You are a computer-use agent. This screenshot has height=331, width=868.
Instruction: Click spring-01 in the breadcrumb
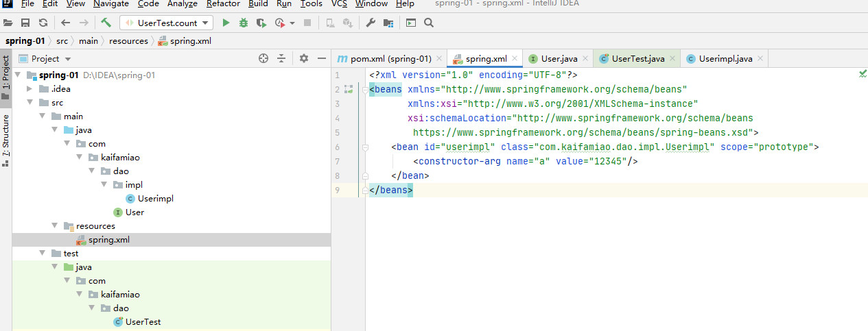(25, 41)
